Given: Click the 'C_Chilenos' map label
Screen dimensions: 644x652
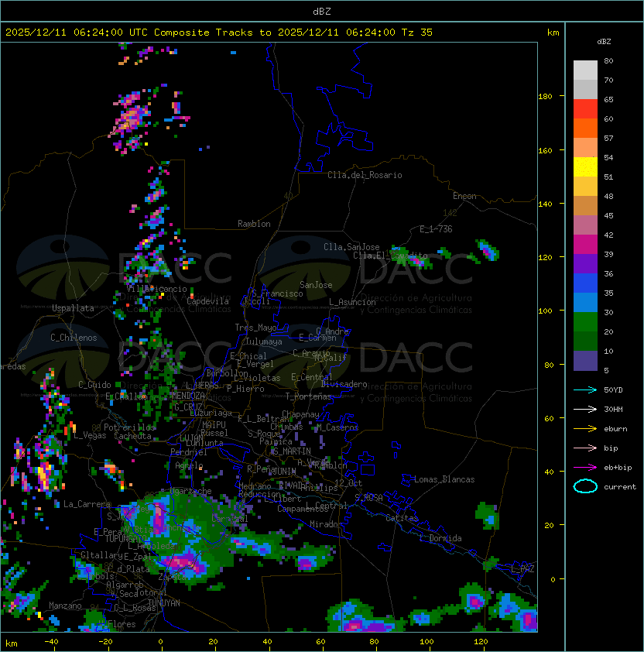Looking at the screenshot, I should point(74,338).
